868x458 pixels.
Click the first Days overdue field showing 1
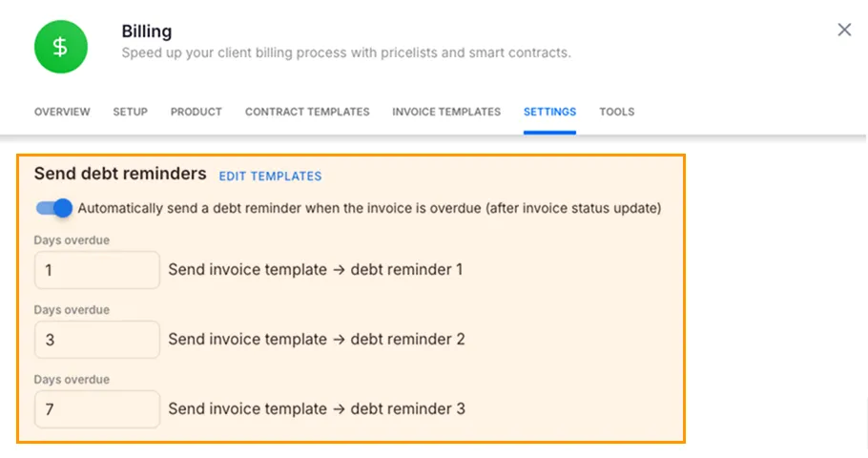96,270
